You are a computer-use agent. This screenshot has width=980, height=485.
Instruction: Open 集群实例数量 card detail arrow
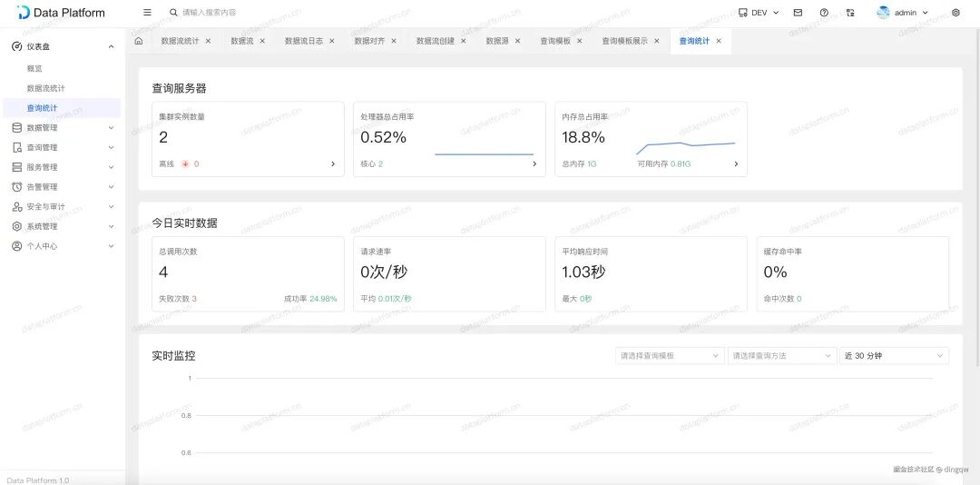[332, 164]
